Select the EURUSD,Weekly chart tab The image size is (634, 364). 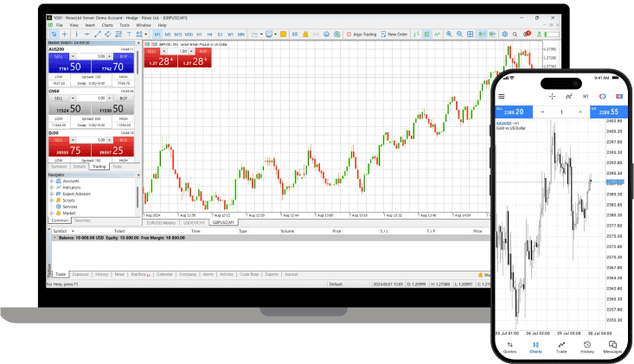click(x=161, y=222)
